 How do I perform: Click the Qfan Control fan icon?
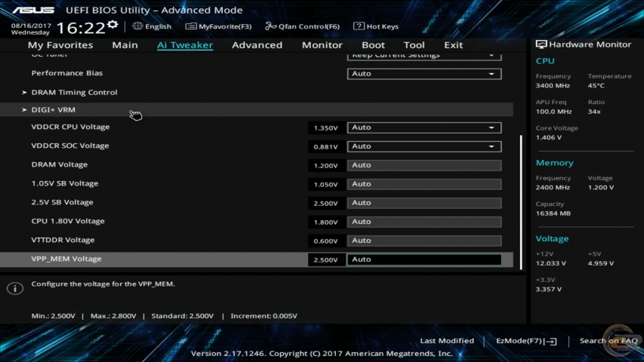(x=270, y=26)
